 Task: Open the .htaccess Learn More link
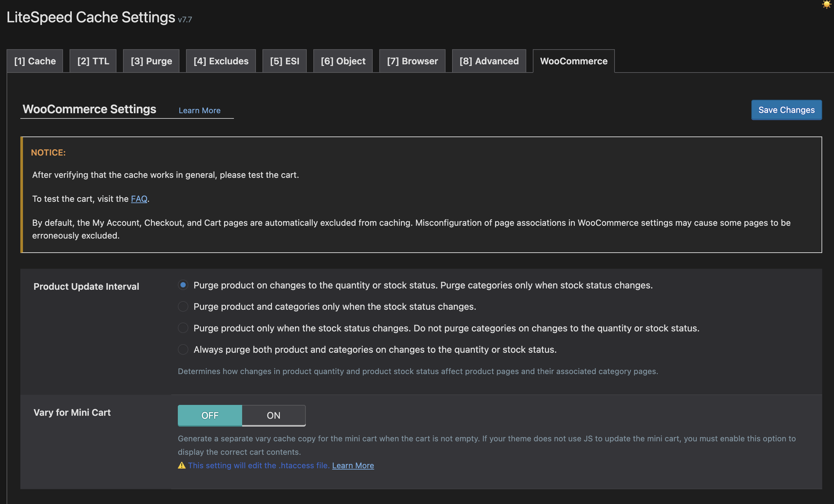[x=353, y=465]
